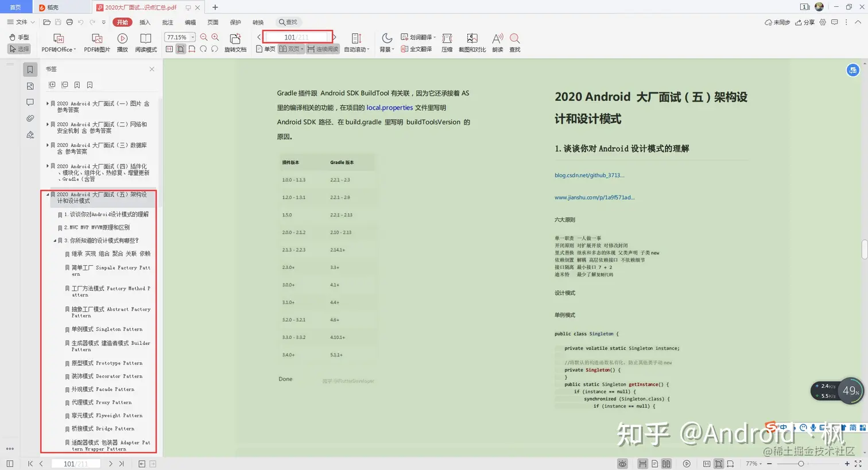Toggle fit width view in ribbon
The image size is (868, 470).
192,49
